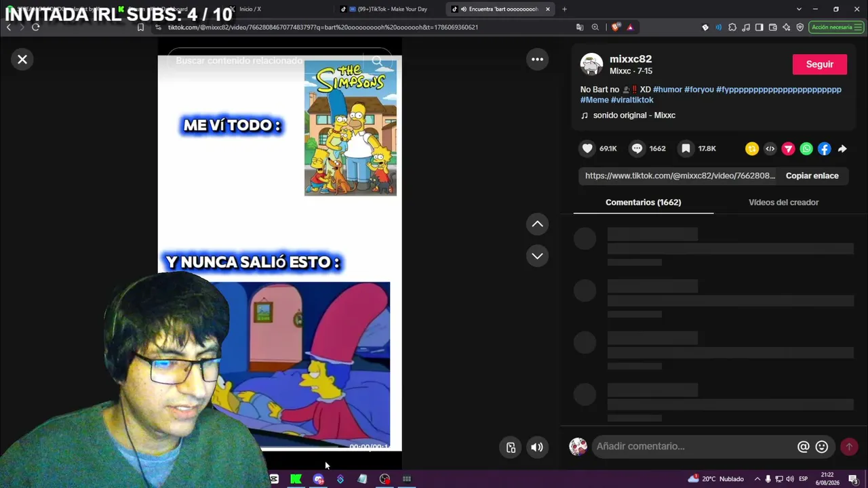The image size is (868, 488).
Task: Open the #viraltiktok hashtag
Action: tap(632, 100)
